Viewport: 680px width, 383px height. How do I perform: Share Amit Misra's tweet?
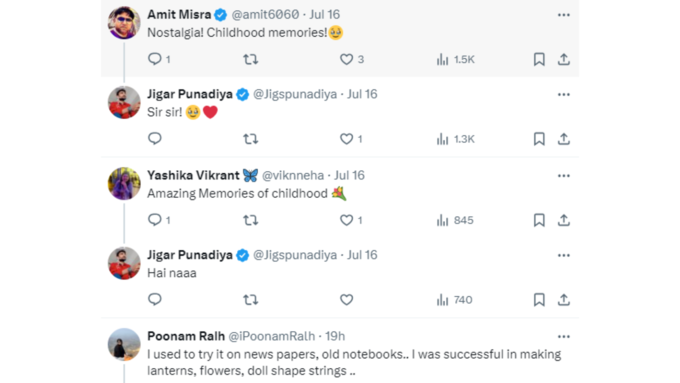click(563, 59)
